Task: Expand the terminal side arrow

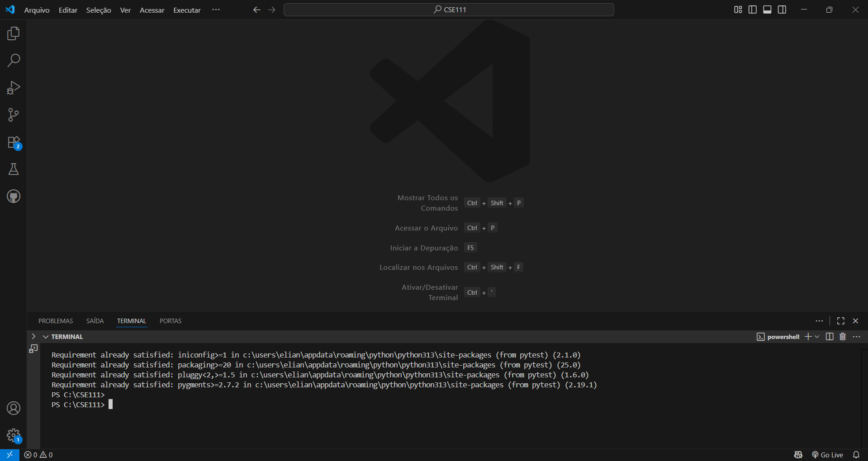Action: point(33,337)
